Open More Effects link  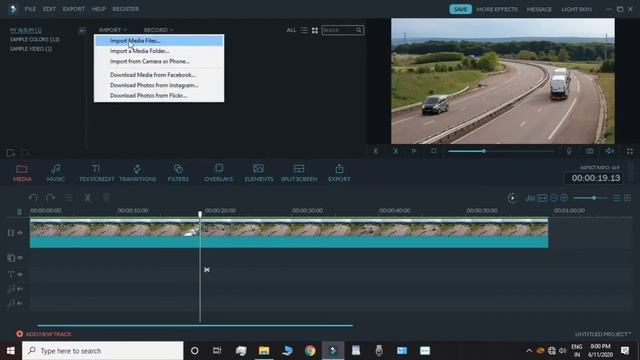(x=497, y=9)
